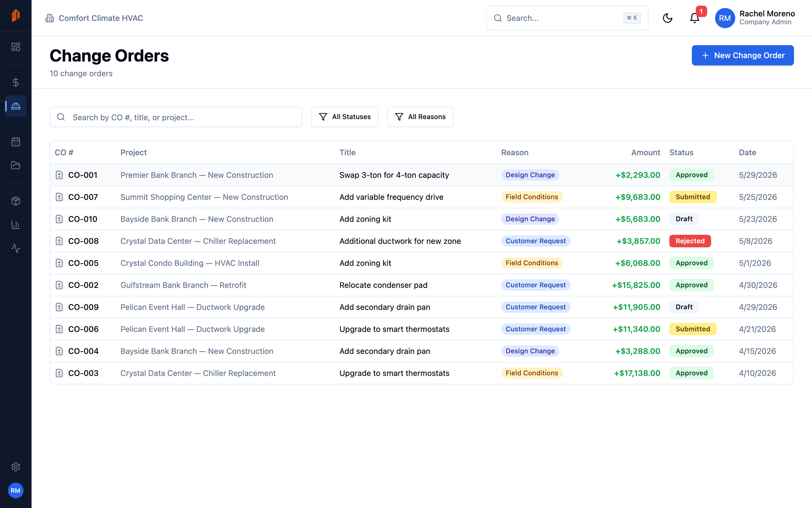Click the document icon for CO-008
The height and width of the screenshot is (508, 812).
[59, 241]
